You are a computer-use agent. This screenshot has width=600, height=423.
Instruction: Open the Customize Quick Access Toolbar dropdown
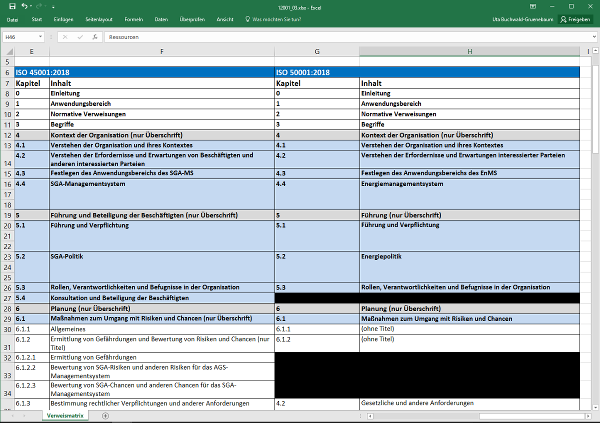[x=51, y=6]
